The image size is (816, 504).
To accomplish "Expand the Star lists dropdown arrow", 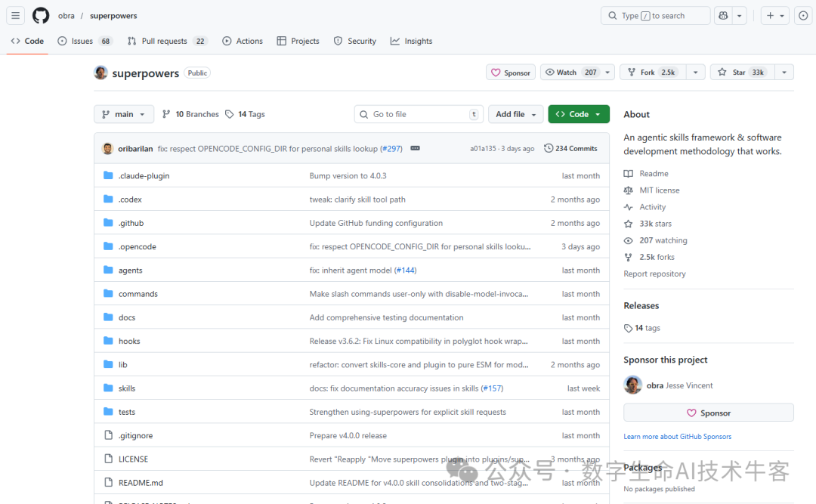I will pos(784,73).
